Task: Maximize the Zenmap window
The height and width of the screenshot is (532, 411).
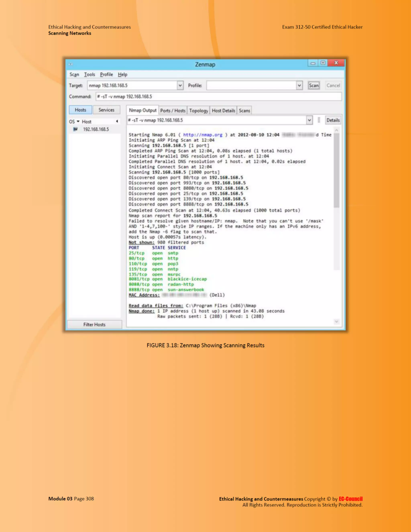Action: [x=323, y=63]
